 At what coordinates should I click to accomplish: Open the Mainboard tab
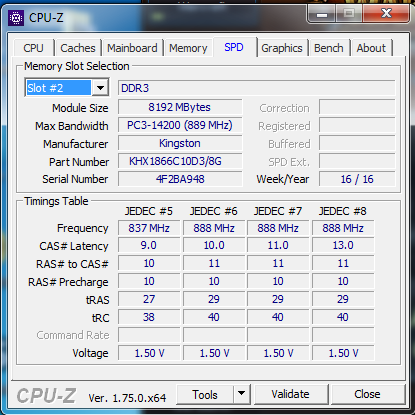click(132, 48)
